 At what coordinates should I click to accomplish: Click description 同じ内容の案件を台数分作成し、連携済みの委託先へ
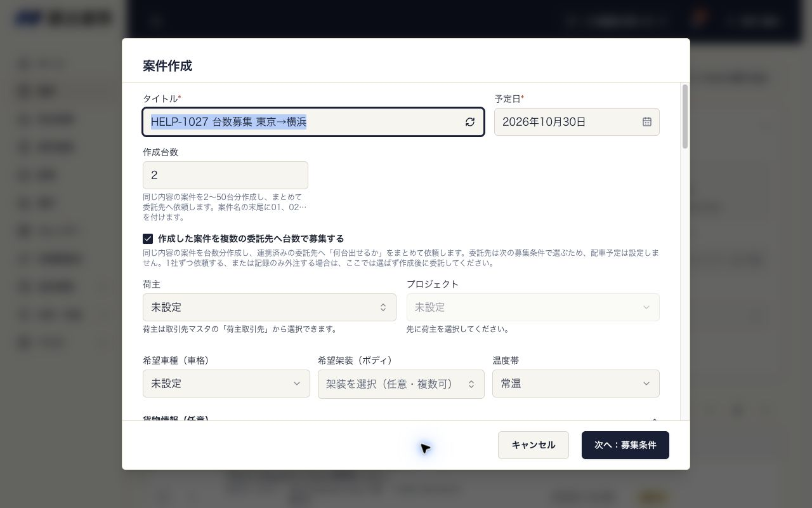point(401,258)
